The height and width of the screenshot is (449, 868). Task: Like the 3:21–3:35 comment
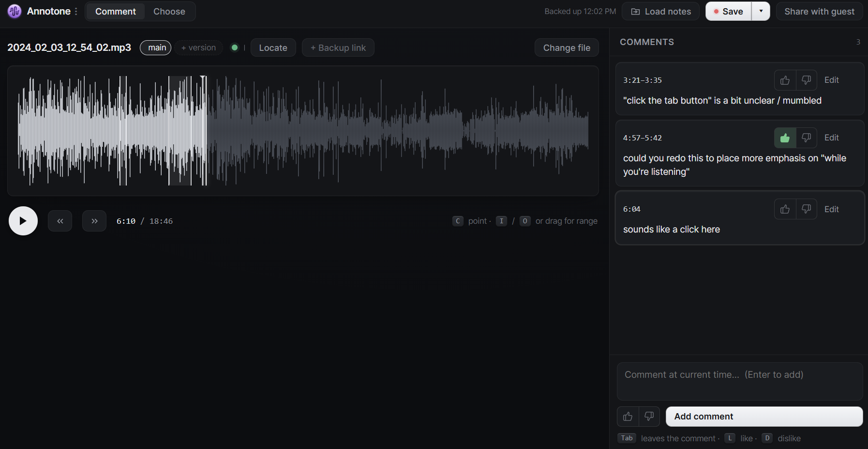[785, 80]
